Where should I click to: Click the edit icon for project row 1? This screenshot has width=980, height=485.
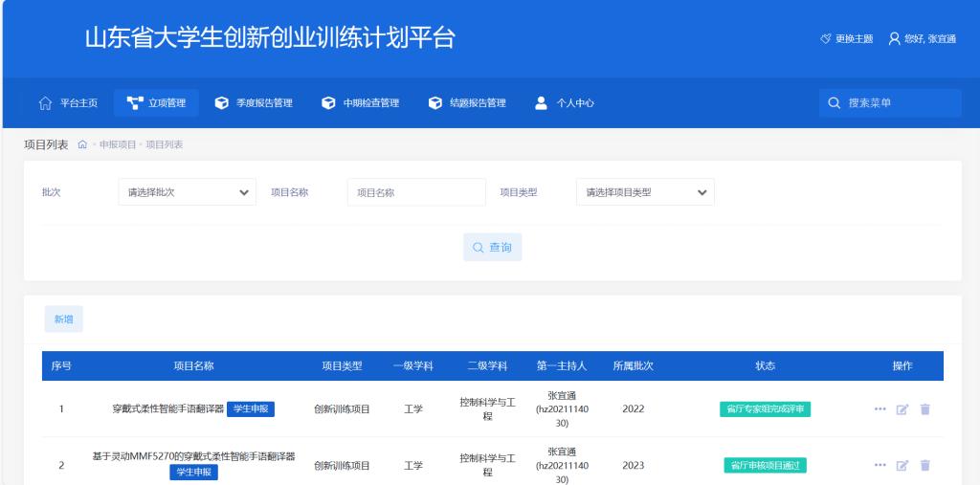coord(902,409)
